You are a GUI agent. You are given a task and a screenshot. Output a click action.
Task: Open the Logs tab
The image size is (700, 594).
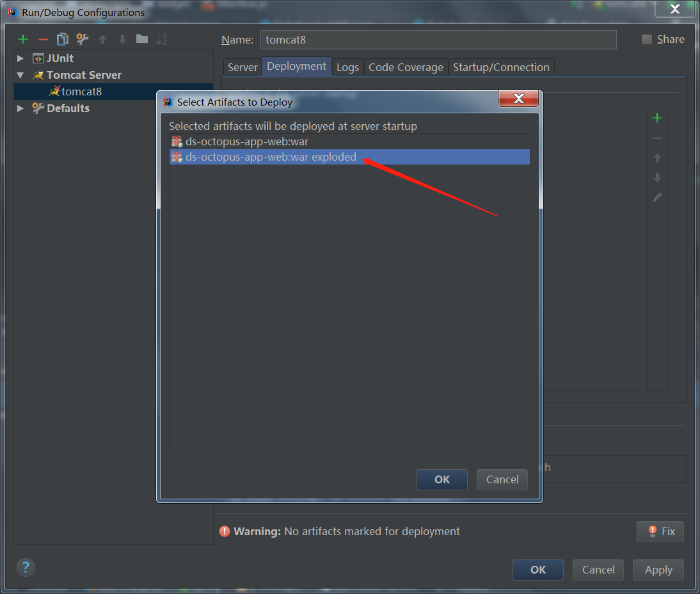[x=347, y=67]
